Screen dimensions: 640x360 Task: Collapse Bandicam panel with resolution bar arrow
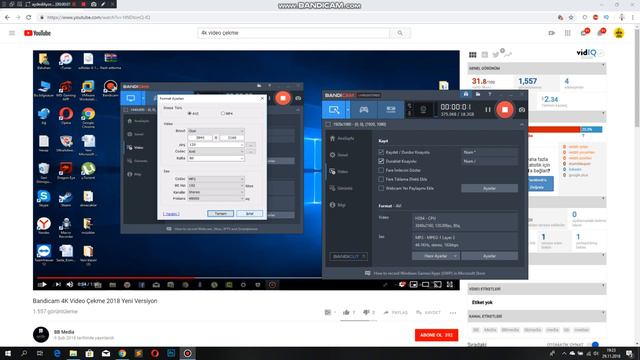point(522,124)
